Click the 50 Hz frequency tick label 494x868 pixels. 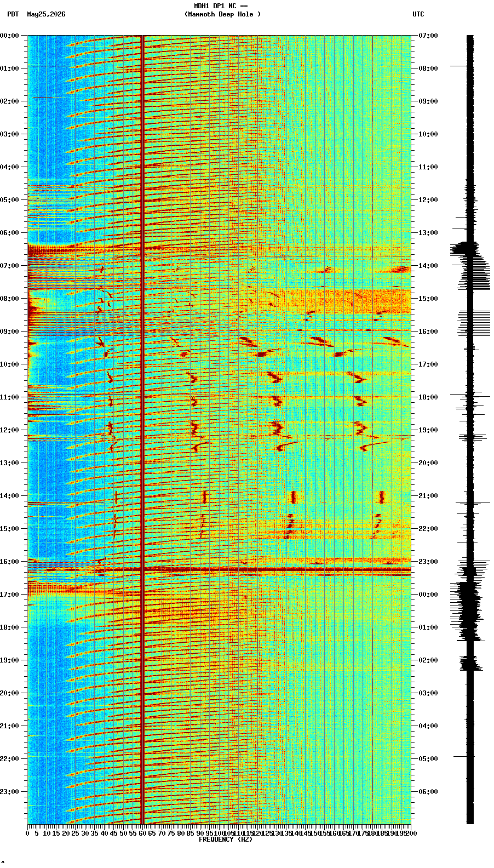[123, 833]
